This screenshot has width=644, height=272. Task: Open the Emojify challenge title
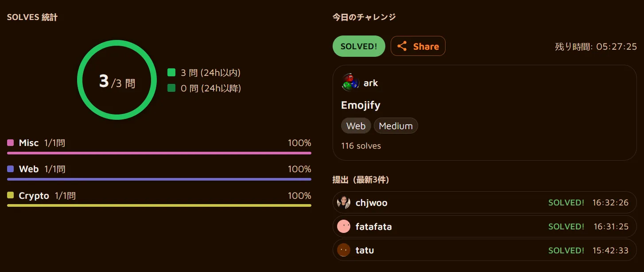click(x=361, y=105)
